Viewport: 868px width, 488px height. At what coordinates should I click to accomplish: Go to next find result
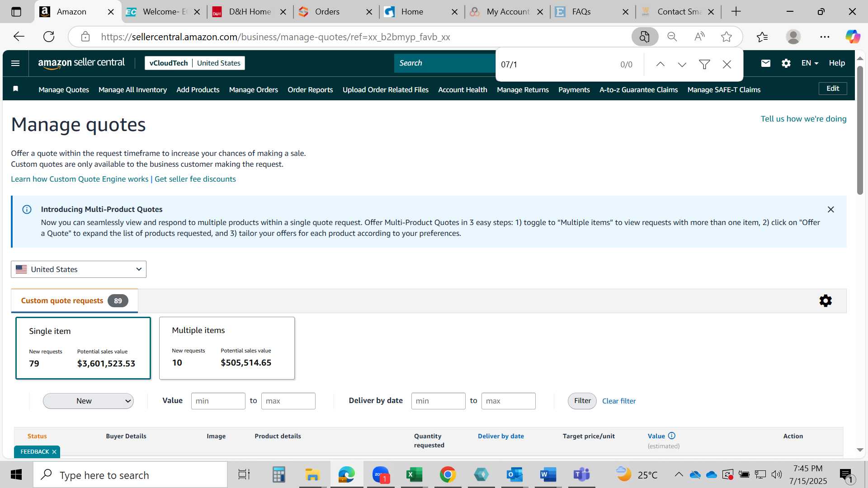pyautogui.click(x=682, y=65)
